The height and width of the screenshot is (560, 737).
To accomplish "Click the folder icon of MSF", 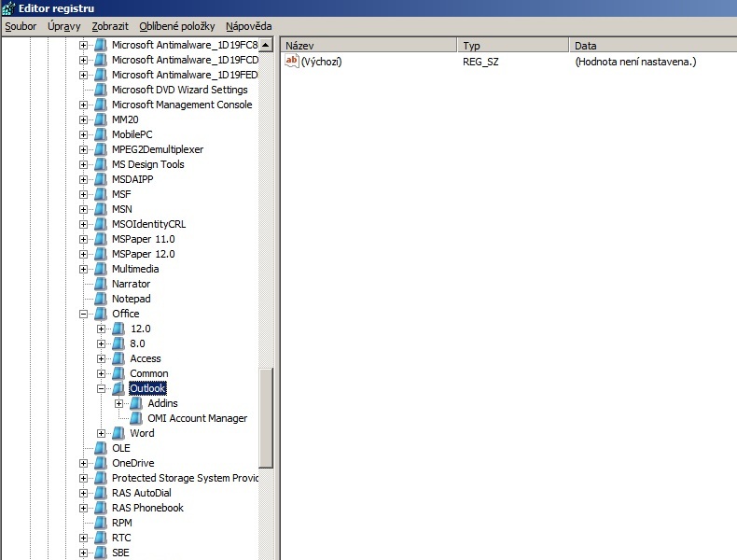I will click(101, 194).
